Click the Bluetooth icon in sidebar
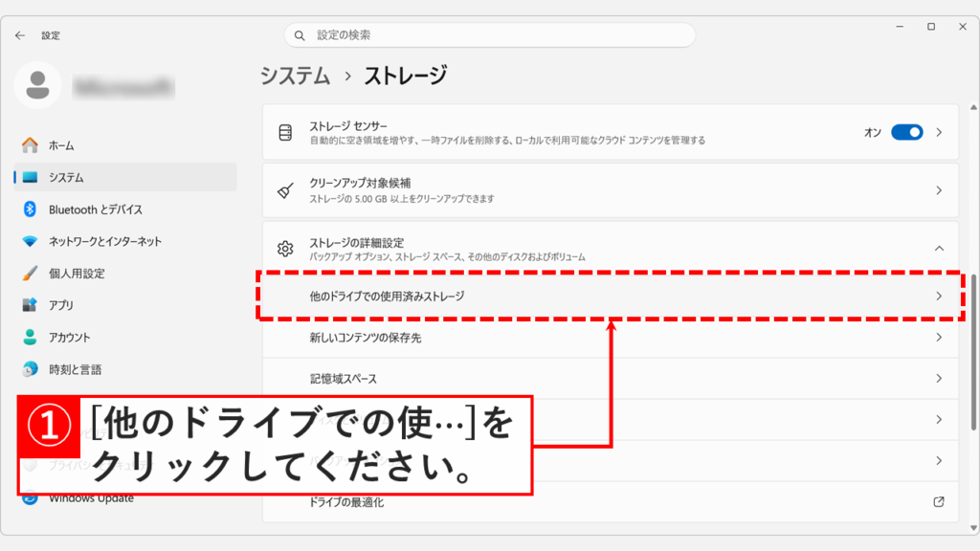The width and height of the screenshot is (980, 551). [30, 209]
